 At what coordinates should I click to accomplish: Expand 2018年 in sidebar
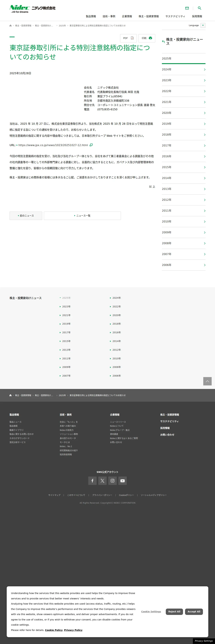tap(184, 135)
